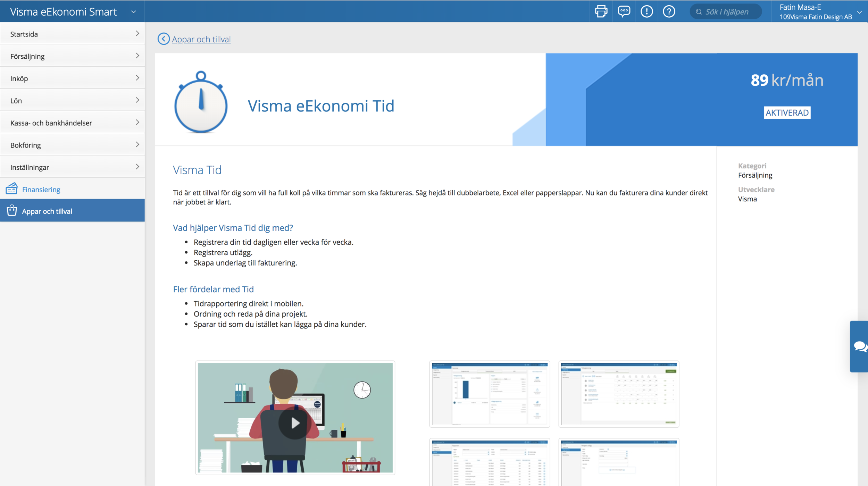Expand the Bokföring menu chevron
The width and height of the screenshot is (868, 486).
(x=137, y=145)
